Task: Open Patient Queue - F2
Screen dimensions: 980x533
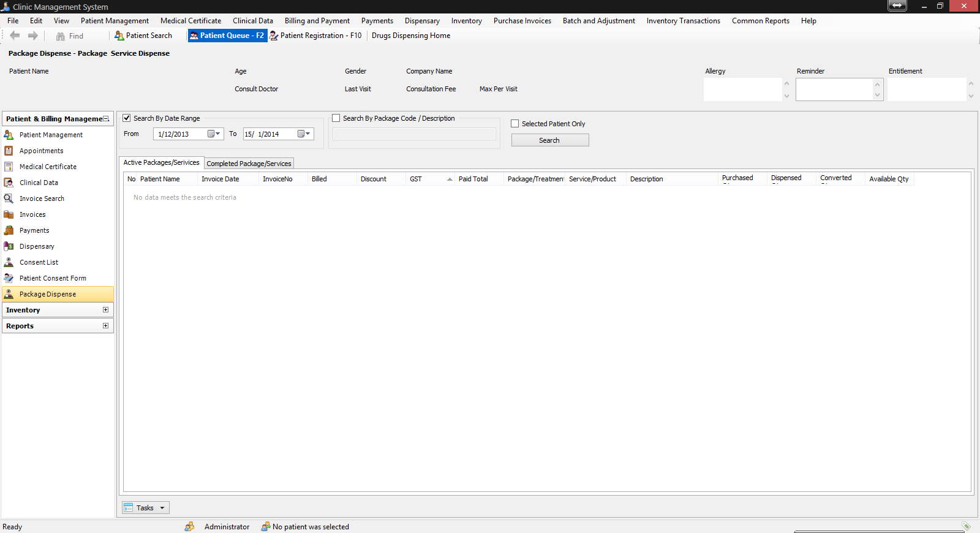Action: (227, 36)
